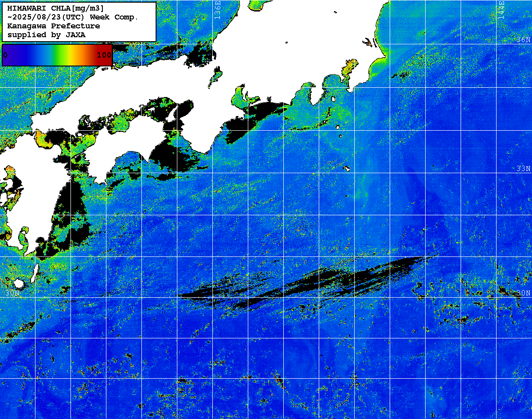Click the 'Kanagawa Prefecture' caption text
Viewport: 532px width, 419px height.
click(x=54, y=26)
